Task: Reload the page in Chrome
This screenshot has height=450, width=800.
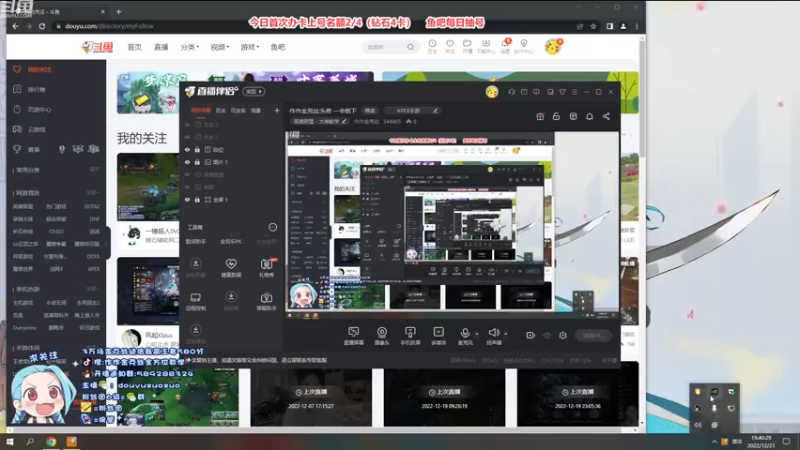Action: (x=42, y=26)
